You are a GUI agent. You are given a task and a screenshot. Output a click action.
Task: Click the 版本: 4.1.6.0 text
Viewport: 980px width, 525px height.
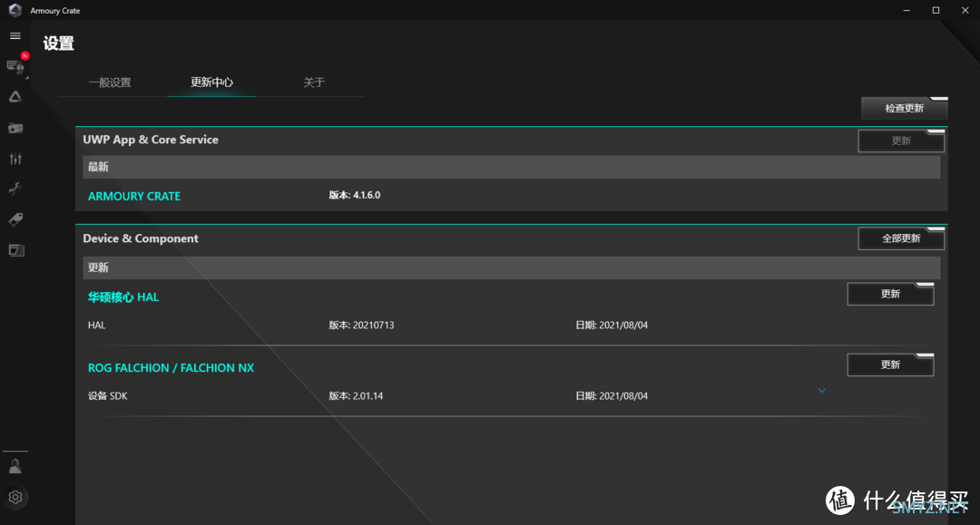coord(355,195)
